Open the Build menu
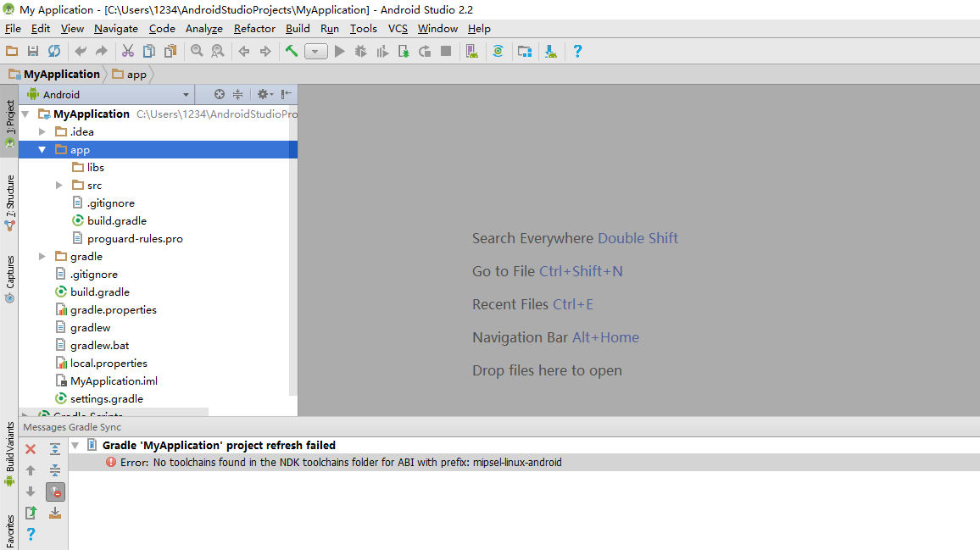This screenshot has width=980, height=550. [x=298, y=29]
